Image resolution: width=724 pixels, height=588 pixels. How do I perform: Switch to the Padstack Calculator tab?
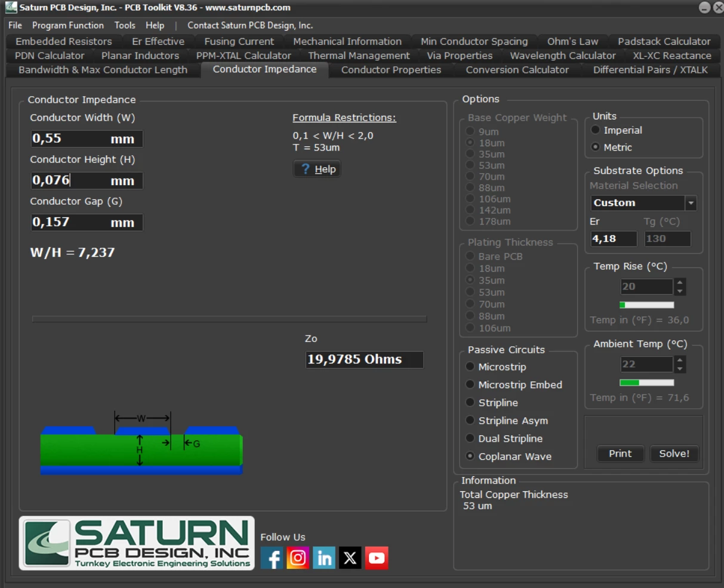pyautogui.click(x=664, y=41)
